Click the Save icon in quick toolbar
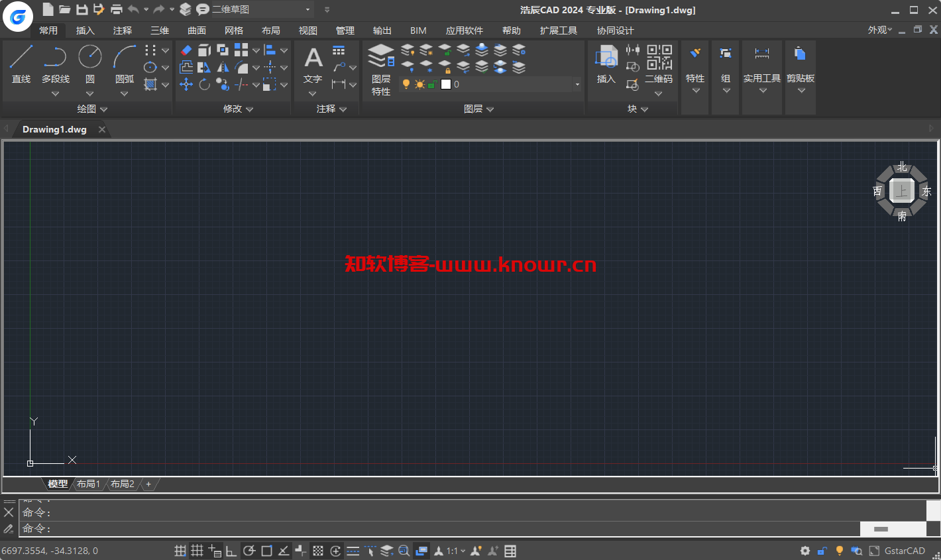Viewport: 941px width, 560px height. 82,9
